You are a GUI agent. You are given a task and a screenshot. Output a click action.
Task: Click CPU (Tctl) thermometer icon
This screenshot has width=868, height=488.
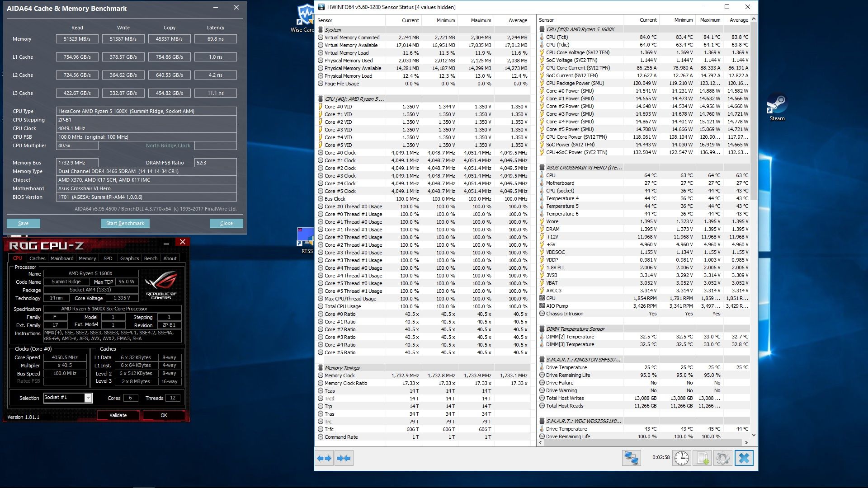coord(542,37)
